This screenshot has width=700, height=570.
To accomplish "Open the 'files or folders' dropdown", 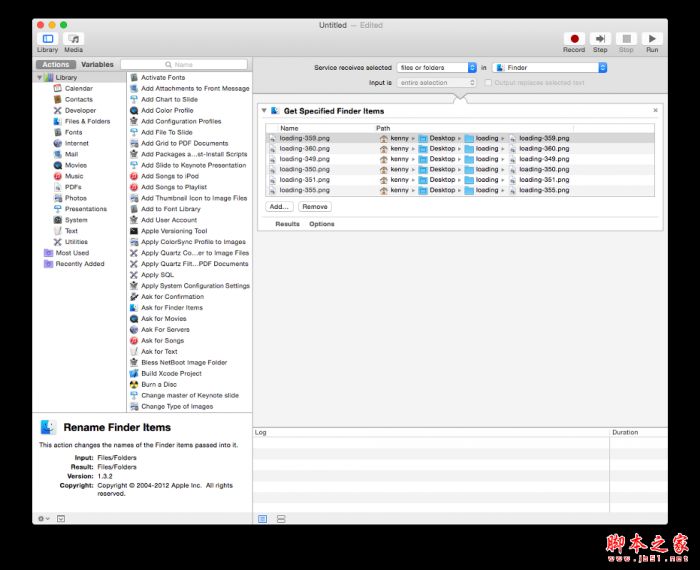I will pos(435,67).
